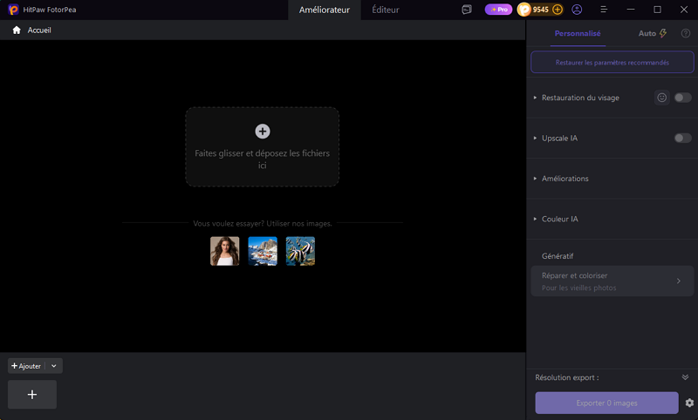Expand the Résolution export options chevron
Image resolution: width=698 pixels, height=420 pixels.
tap(685, 377)
